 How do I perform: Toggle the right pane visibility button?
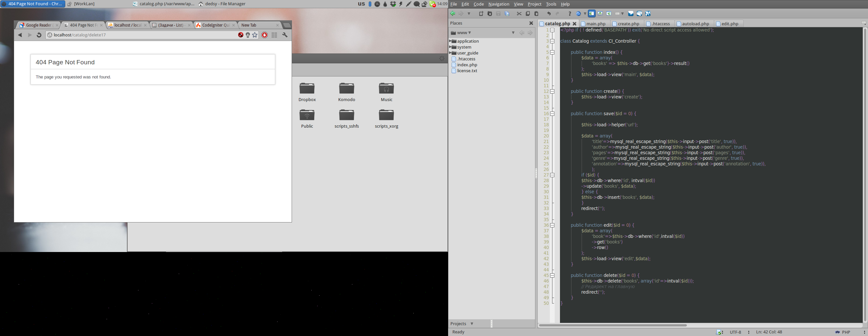click(609, 14)
